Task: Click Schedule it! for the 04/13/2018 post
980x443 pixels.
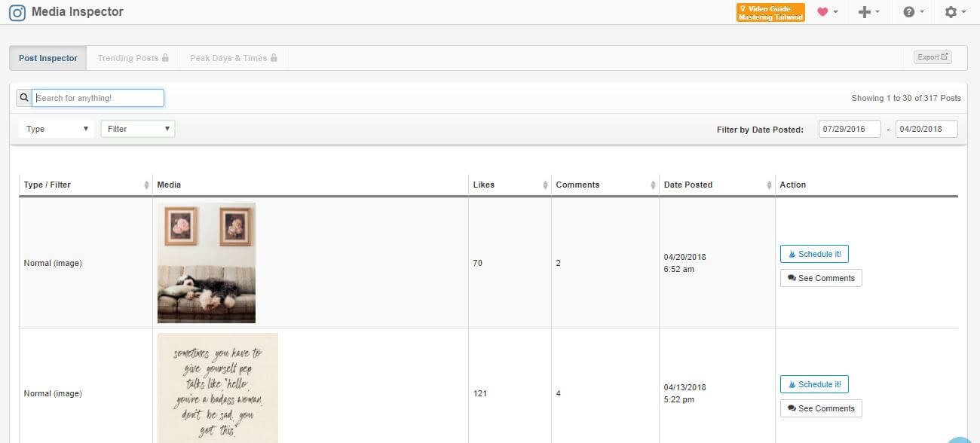Action: pos(814,384)
